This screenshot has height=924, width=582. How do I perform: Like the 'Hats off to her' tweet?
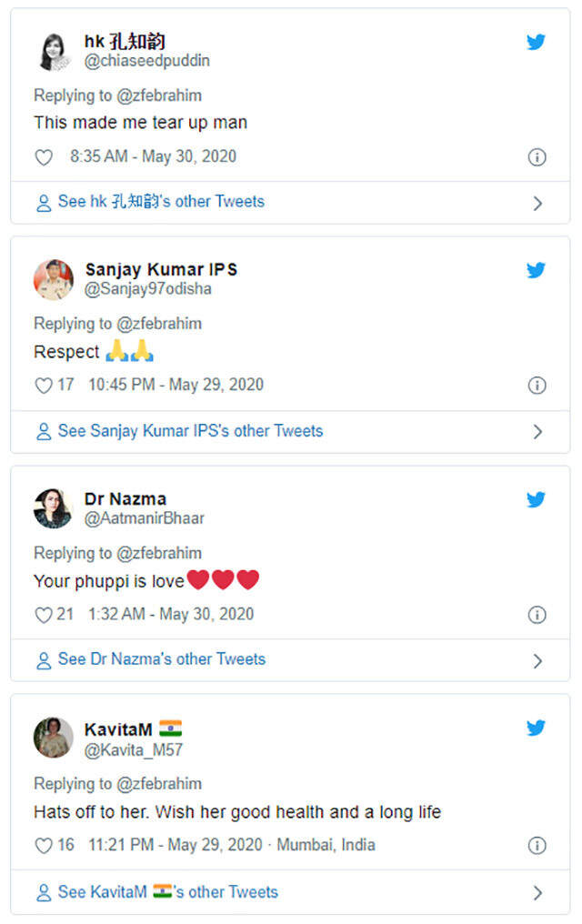(x=44, y=846)
